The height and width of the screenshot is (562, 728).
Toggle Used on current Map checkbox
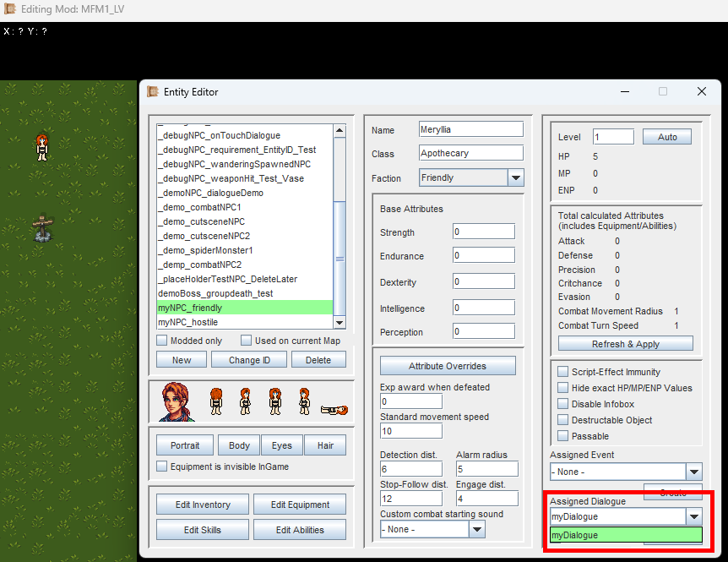(x=247, y=341)
